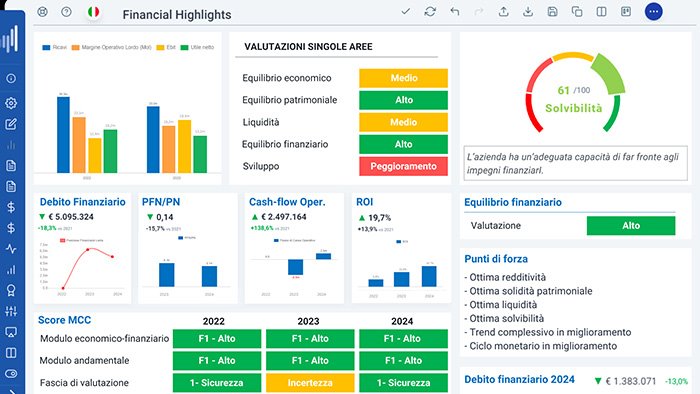This screenshot has width=700, height=394.
Task: Click the Debito finanziario 2024 heading
Action: [x=519, y=380]
